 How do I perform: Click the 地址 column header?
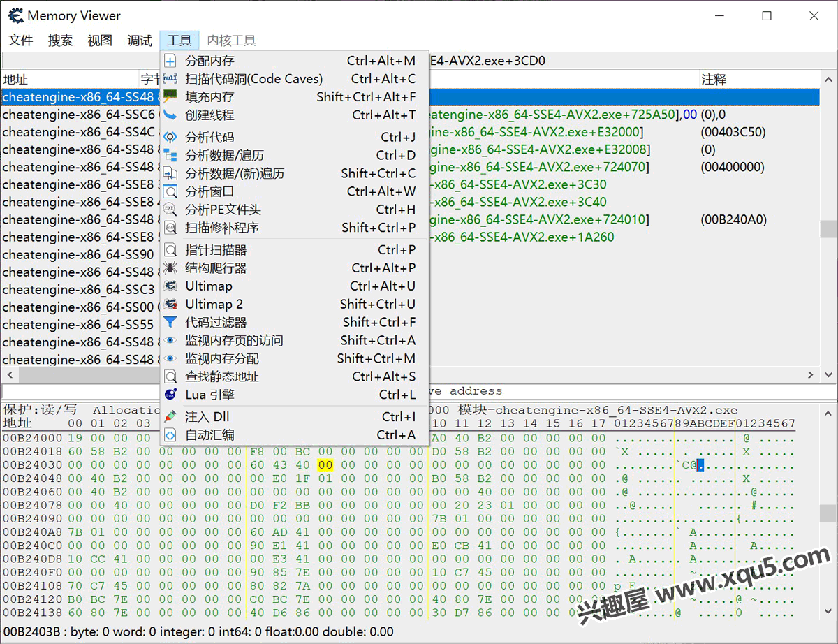click(x=70, y=80)
